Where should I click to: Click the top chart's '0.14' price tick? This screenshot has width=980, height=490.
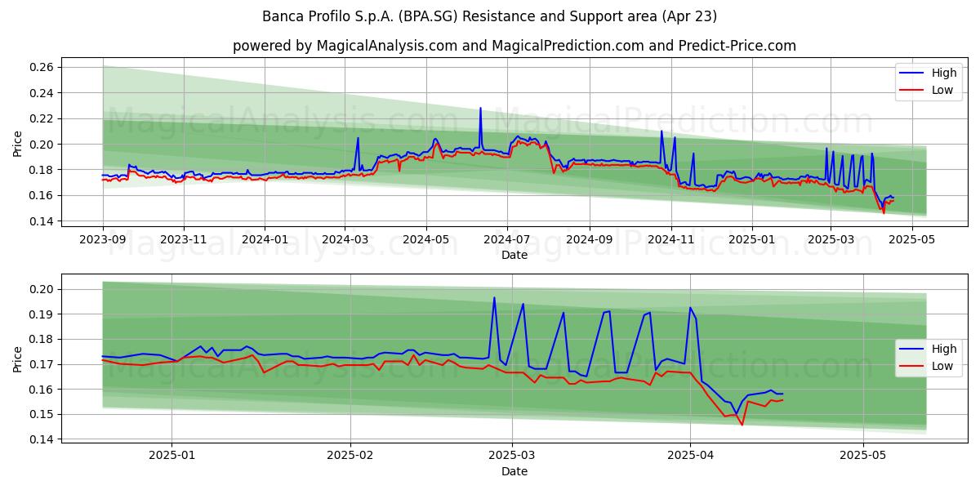[42, 221]
